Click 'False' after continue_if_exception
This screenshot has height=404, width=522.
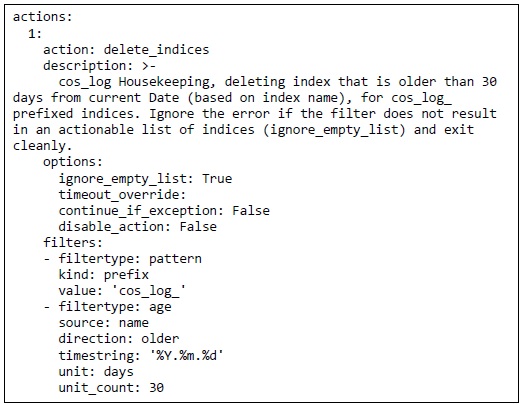tap(251, 211)
